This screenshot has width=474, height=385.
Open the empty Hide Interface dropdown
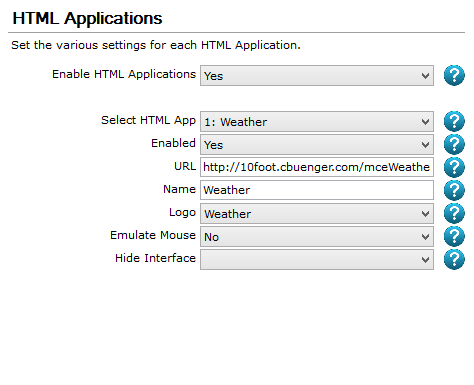(x=317, y=260)
